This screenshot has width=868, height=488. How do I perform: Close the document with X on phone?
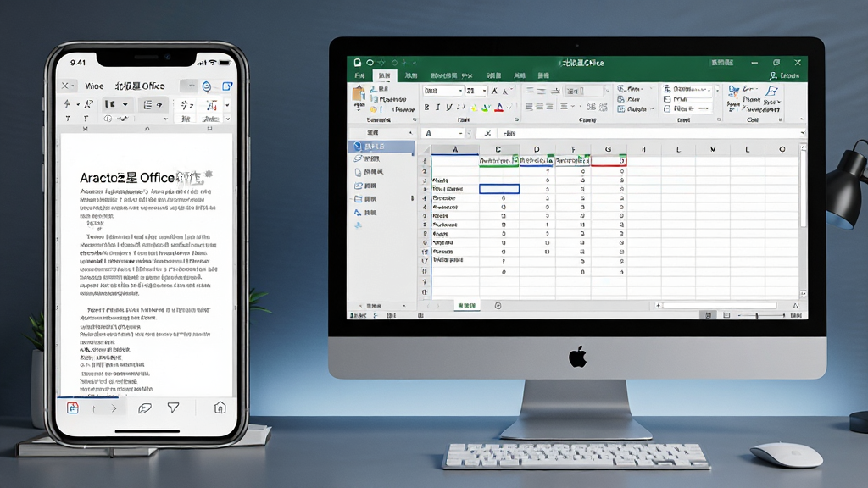click(x=65, y=86)
